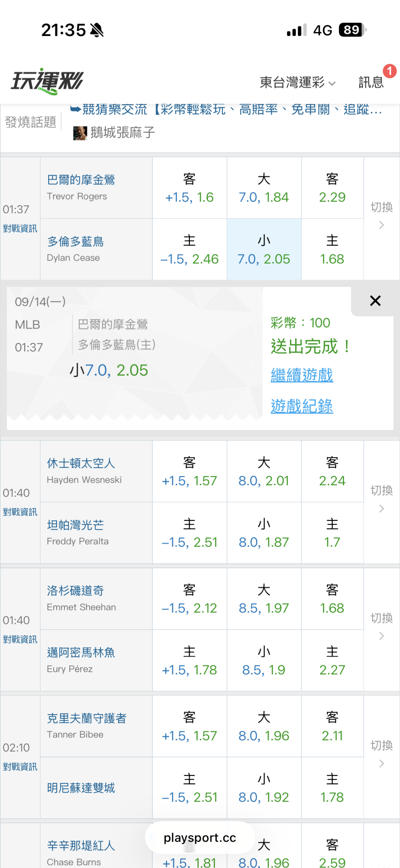Open 對戰資訊 for the 01:37 game

coord(20,228)
